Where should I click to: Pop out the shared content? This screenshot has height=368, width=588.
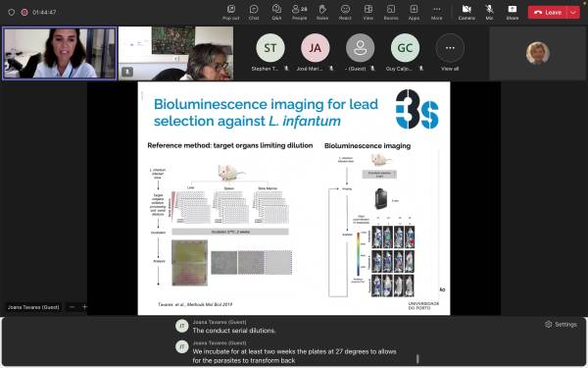[x=230, y=12]
